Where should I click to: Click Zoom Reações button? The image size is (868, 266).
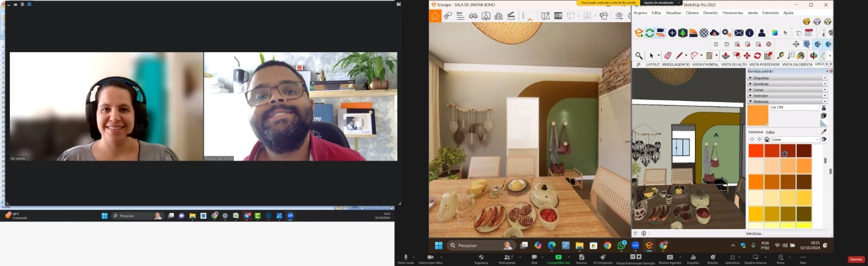[x=713, y=258]
